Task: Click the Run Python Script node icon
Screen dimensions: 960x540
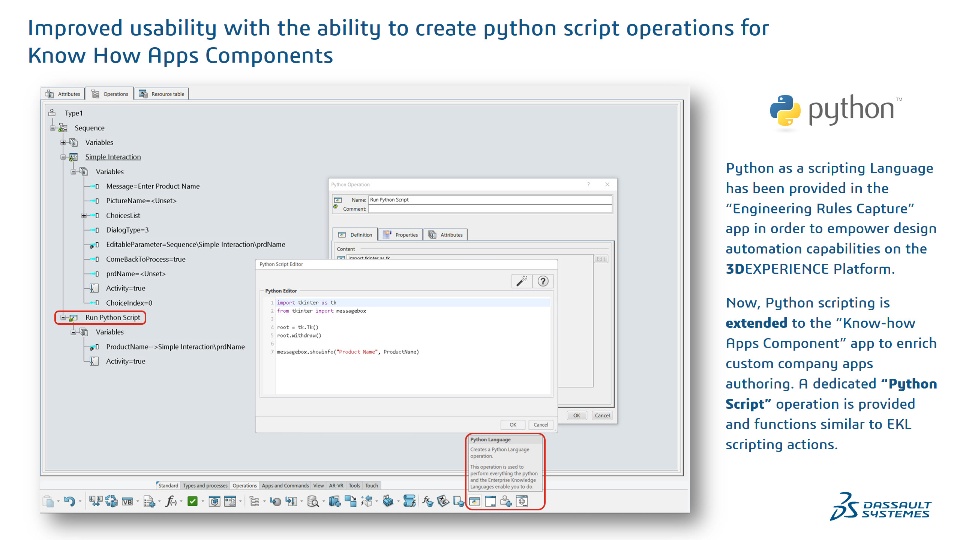Action: (x=73, y=318)
